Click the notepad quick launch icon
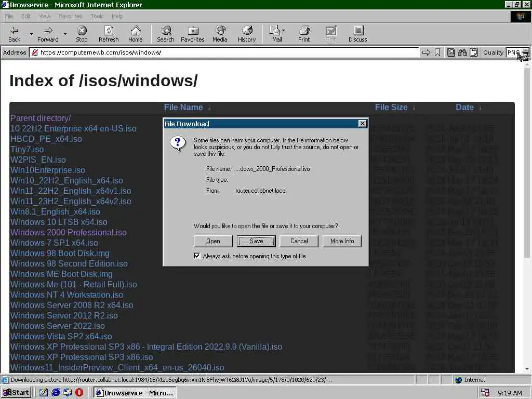The height and width of the screenshot is (399, 532). point(44,393)
